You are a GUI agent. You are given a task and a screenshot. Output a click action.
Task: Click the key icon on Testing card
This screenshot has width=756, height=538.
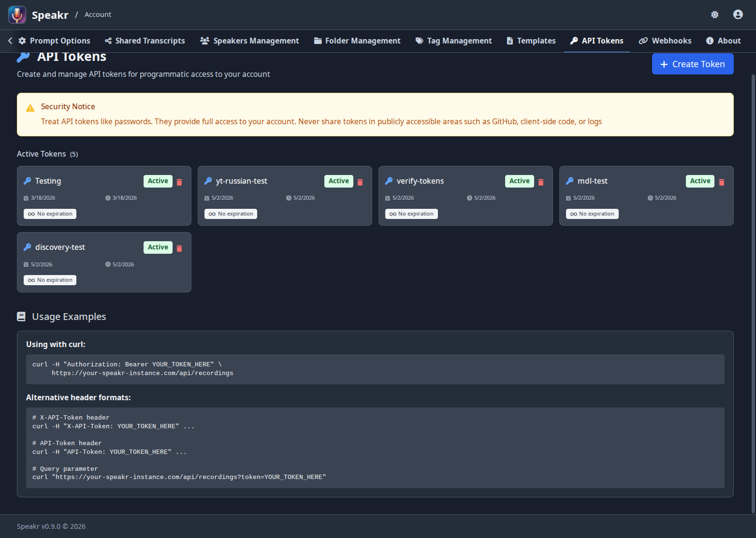[28, 181]
